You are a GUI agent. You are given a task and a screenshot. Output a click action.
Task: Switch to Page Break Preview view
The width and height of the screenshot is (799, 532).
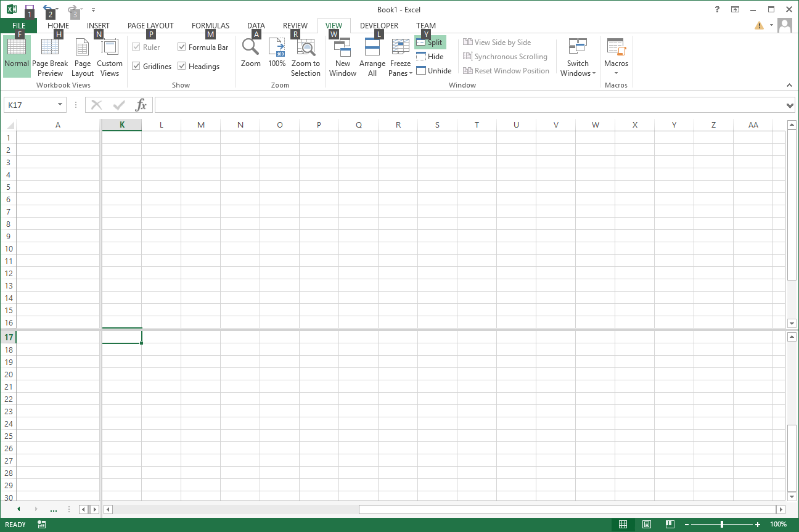(50, 57)
